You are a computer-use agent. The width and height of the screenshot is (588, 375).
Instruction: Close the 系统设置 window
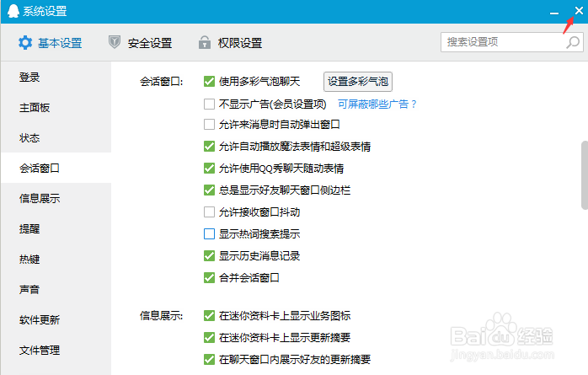coord(579,11)
